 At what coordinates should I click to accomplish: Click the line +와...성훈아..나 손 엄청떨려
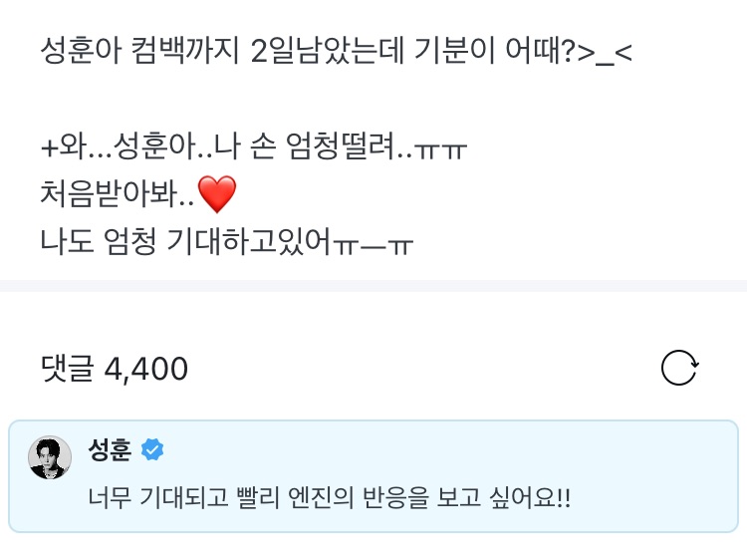click(253, 145)
